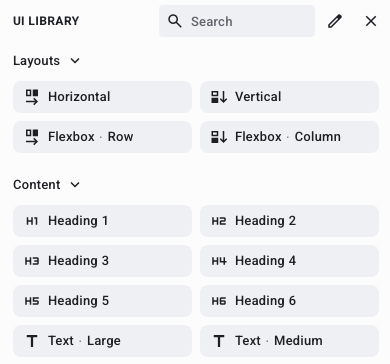
Task: Pick the Heading 2 label
Action: [x=265, y=221]
